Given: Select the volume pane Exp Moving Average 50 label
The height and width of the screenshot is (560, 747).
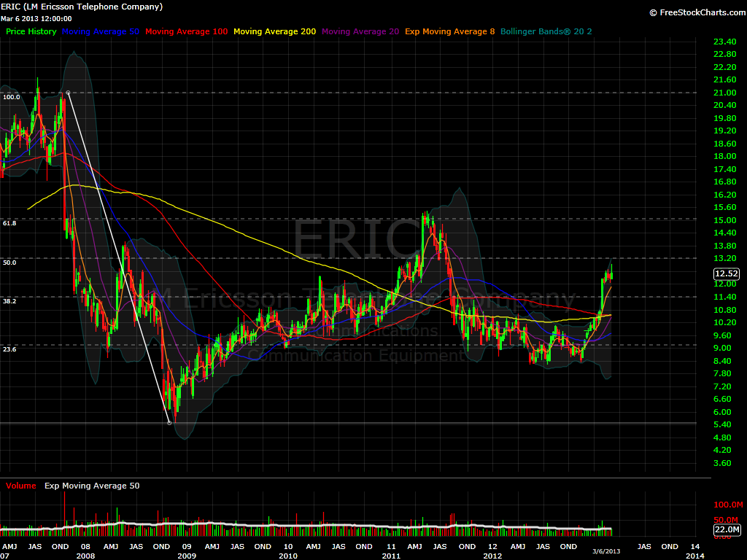Looking at the screenshot, I should pyautogui.click(x=92, y=486).
